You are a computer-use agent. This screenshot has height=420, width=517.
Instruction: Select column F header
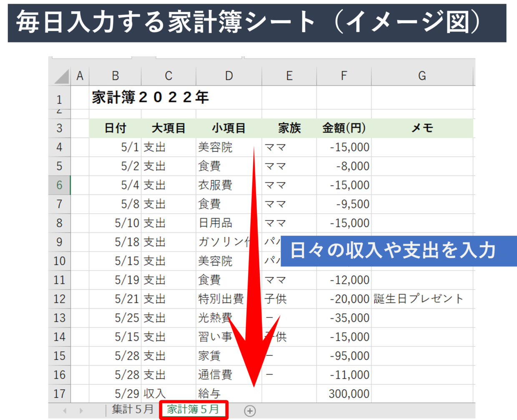coord(344,76)
